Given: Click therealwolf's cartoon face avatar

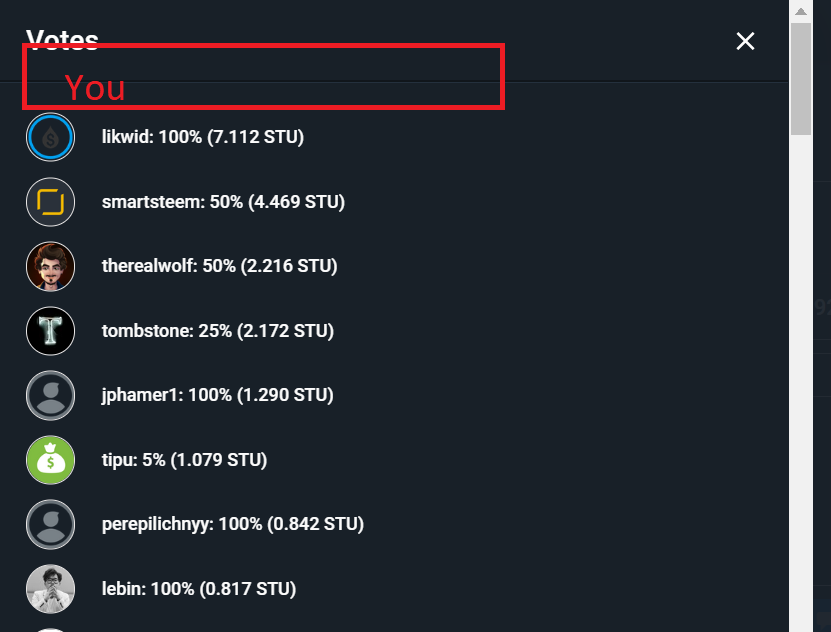Looking at the screenshot, I should 50,266.
